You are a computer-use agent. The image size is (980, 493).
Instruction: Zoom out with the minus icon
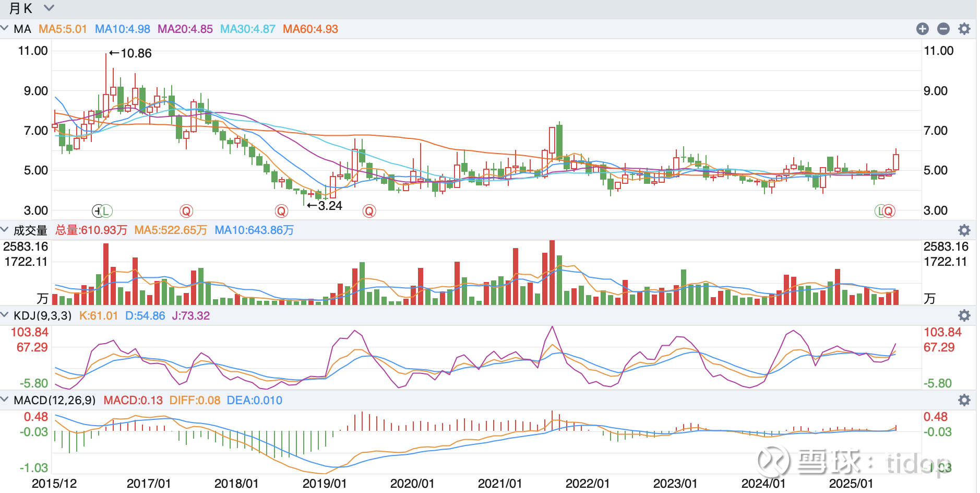pyautogui.click(x=943, y=29)
